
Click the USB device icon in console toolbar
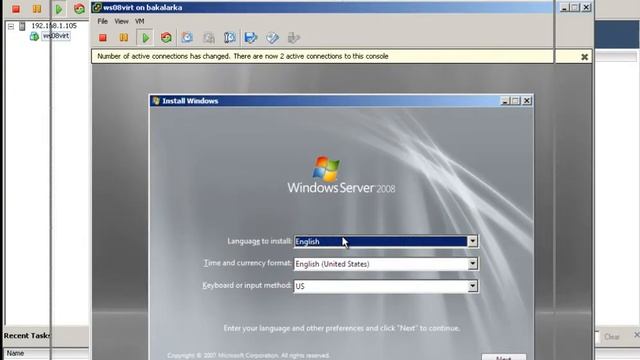(293, 38)
